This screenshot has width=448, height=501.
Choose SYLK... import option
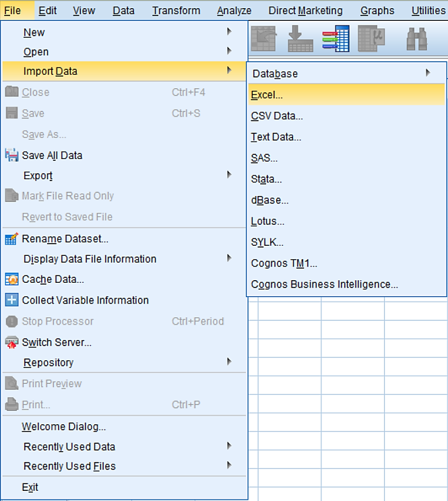pos(346,242)
